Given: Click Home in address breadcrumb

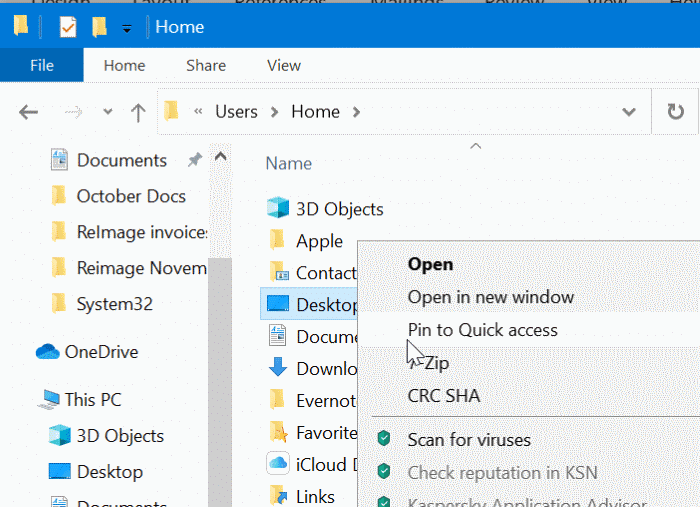Looking at the screenshot, I should (315, 112).
